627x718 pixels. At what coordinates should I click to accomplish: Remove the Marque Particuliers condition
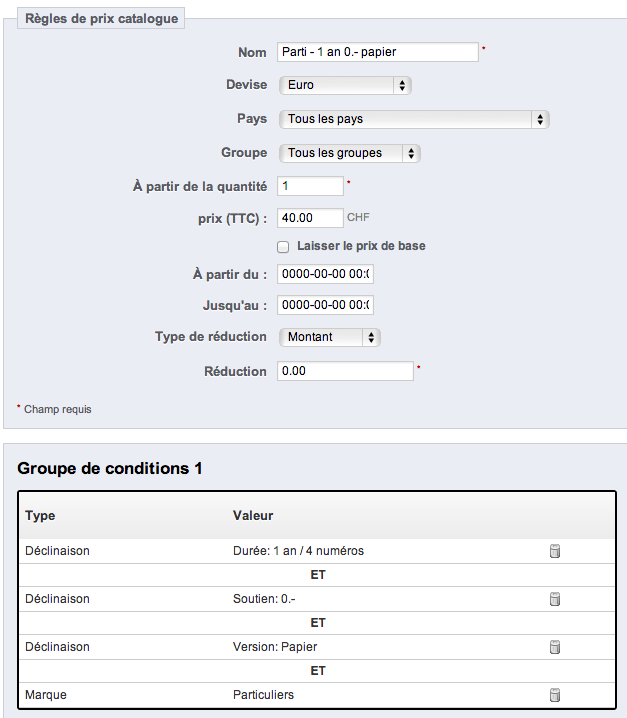555,695
